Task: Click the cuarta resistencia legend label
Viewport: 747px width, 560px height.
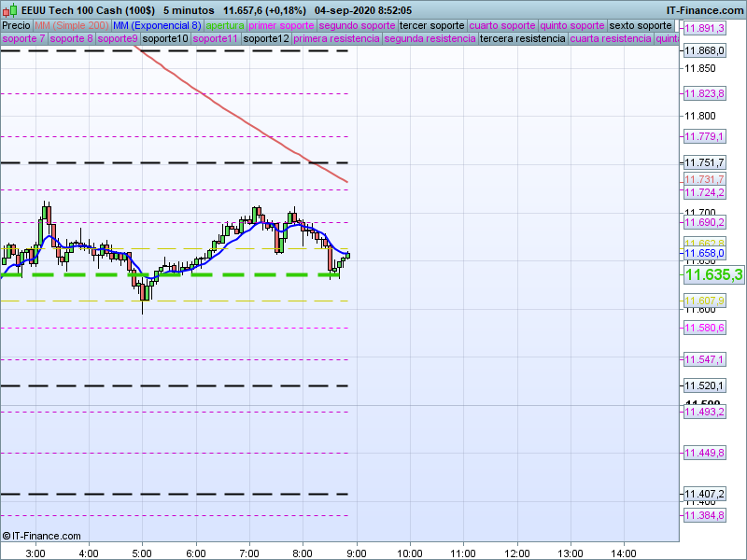Action: pyautogui.click(x=611, y=39)
